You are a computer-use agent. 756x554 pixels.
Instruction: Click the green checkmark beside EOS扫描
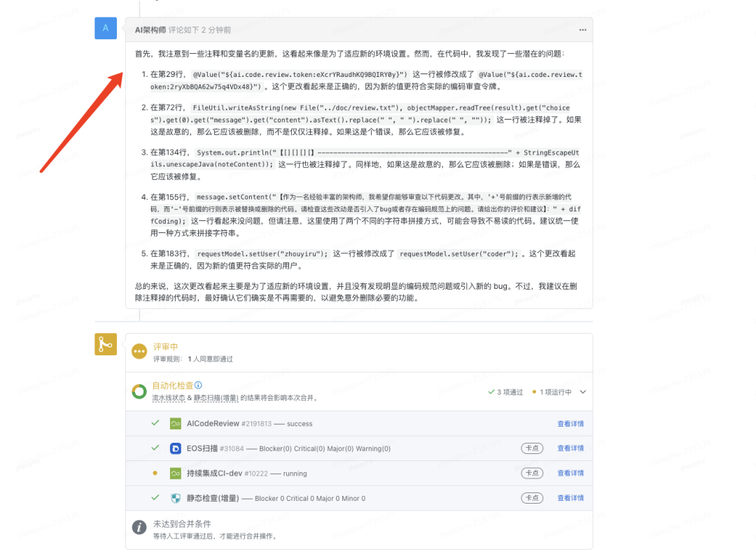point(155,448)
